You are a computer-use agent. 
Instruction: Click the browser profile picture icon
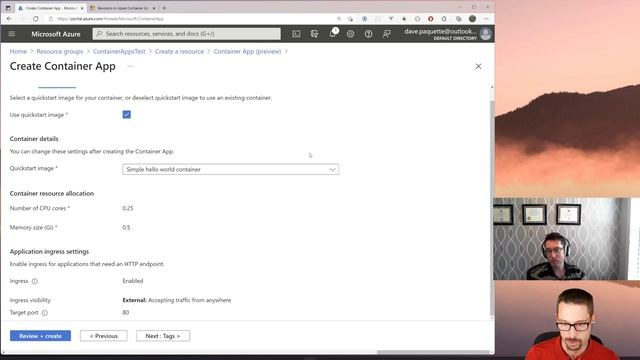tap(472, 19)
